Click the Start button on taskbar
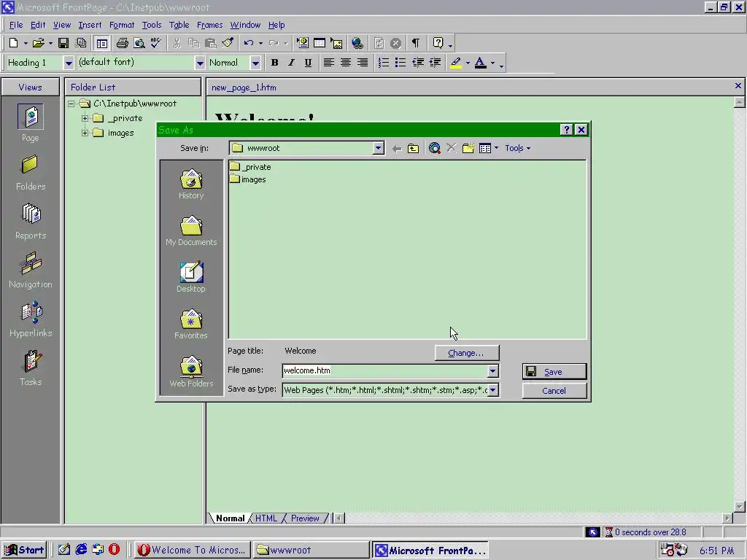 point(24,550)
